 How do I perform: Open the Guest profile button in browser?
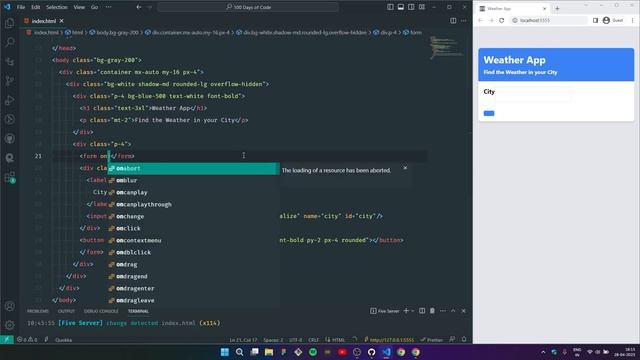[x=613, y=20]
